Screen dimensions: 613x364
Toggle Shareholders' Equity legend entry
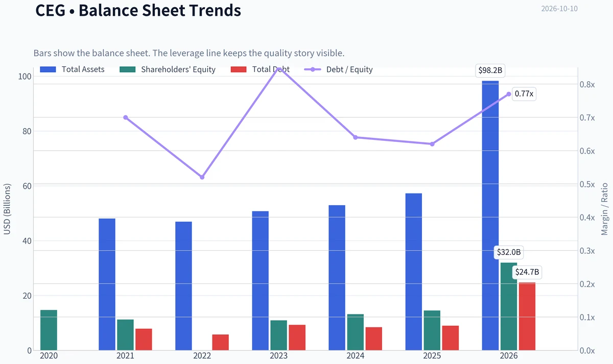coord(168,69)
